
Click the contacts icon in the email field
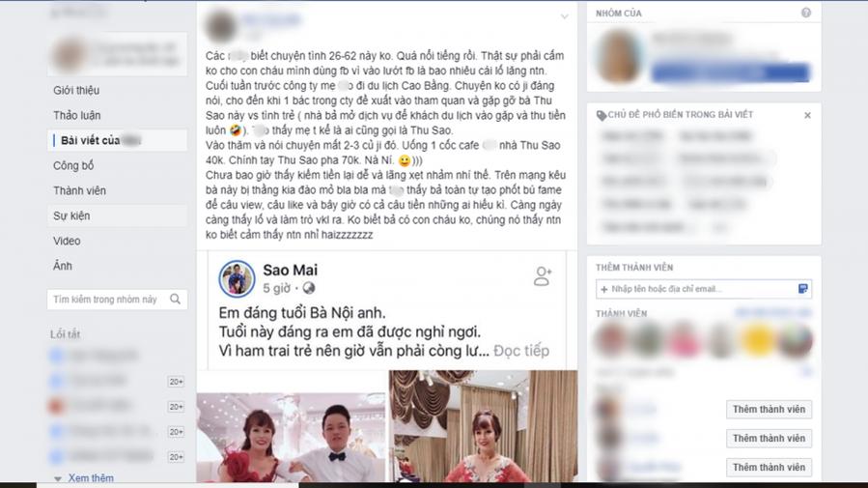(802, 289)
